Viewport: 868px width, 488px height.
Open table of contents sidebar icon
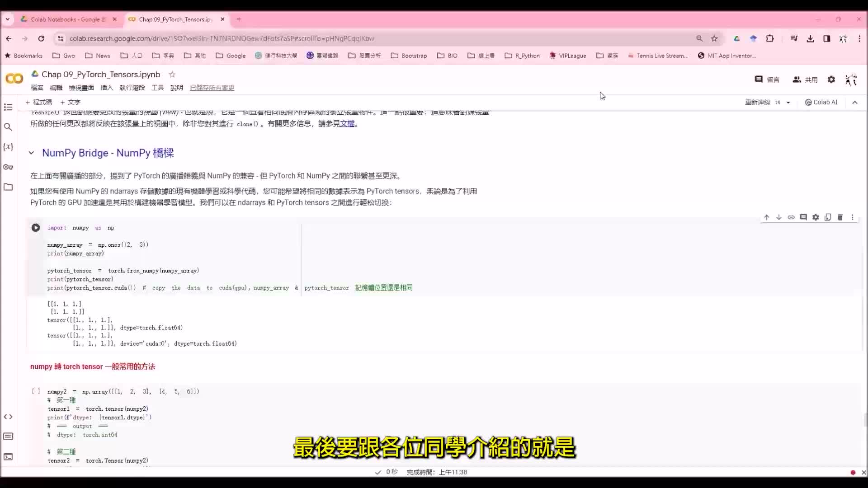pos(8,107)
